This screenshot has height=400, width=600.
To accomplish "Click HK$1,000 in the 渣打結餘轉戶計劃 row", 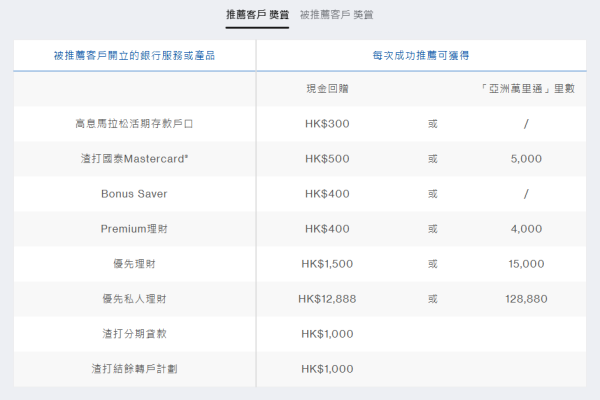I will point(327,369).
